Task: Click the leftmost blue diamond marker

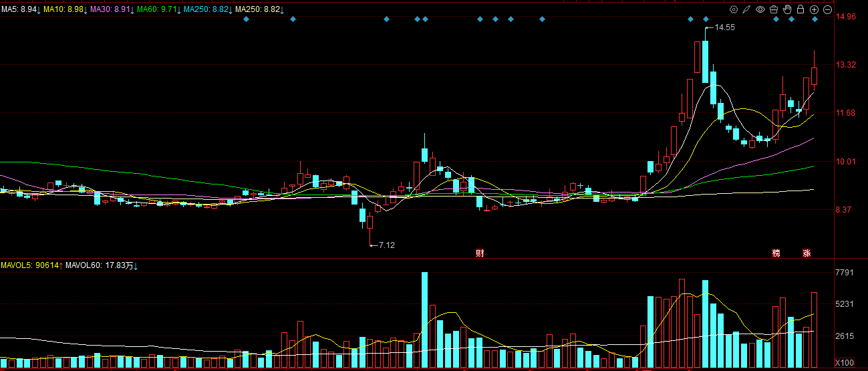Action: (246, 19)
